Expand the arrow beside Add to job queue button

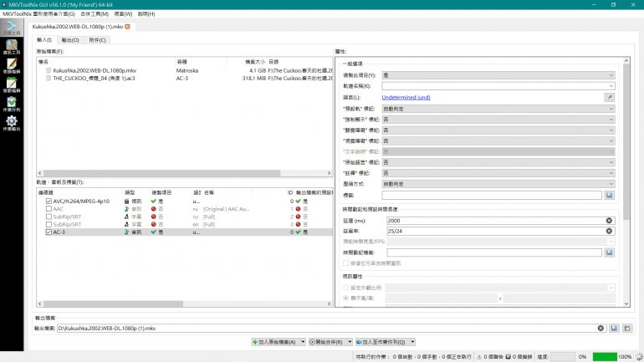pyautogui.click(x=412, y=342)
